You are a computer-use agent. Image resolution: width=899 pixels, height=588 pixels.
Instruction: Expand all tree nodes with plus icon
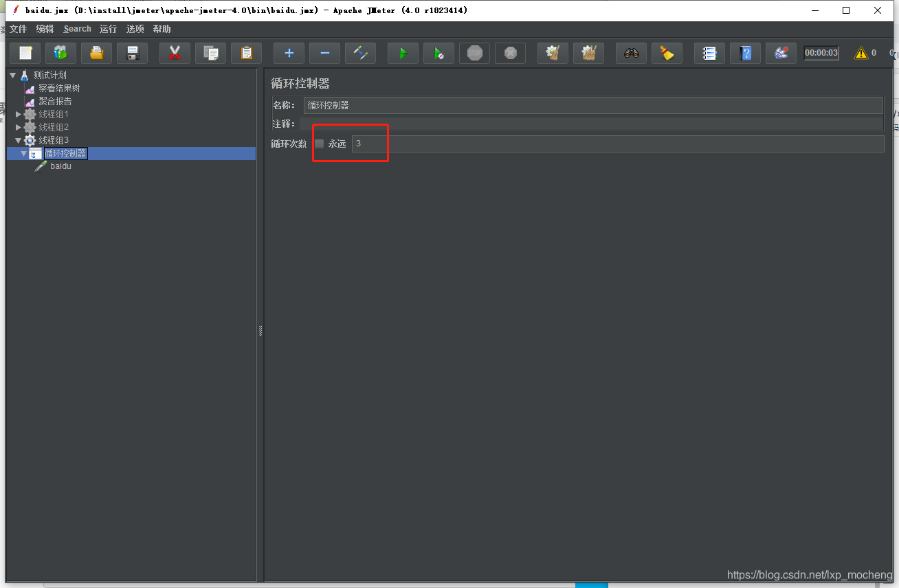(x=289, y=53)
